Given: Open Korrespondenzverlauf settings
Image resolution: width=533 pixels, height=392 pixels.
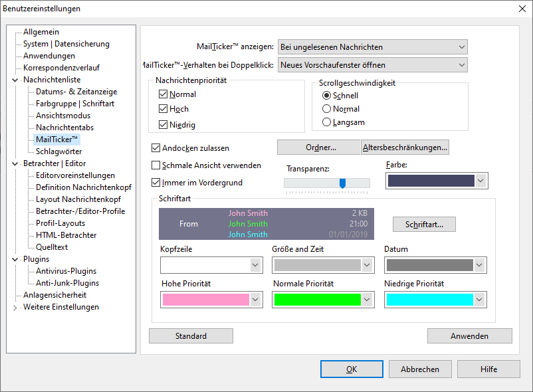Looking at the screenshot, I should coord(61,68).
